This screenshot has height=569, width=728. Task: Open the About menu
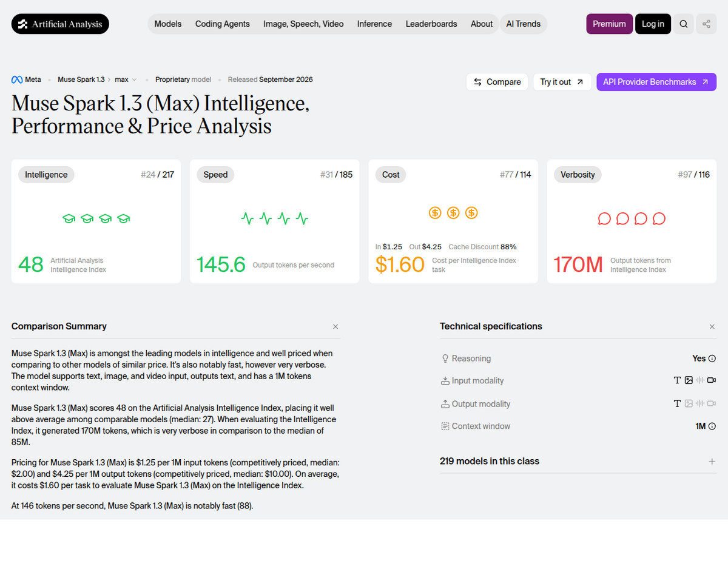tap(482, 24)
